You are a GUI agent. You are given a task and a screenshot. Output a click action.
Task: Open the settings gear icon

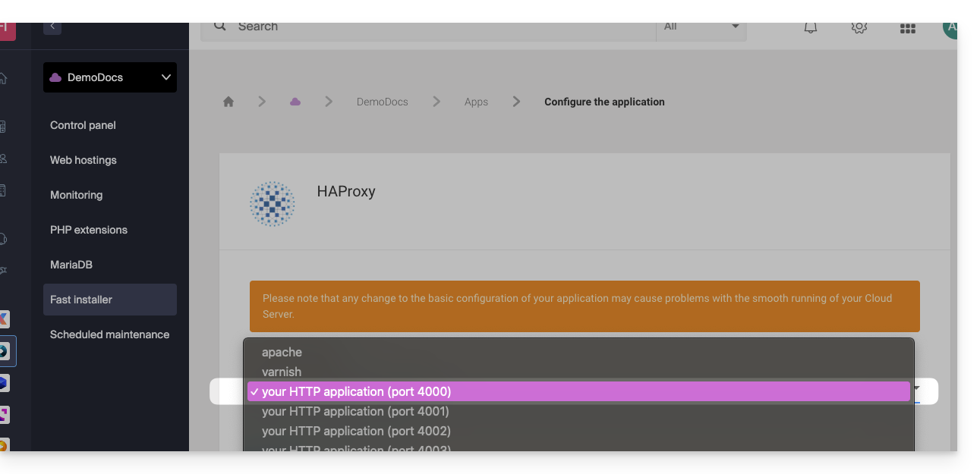pos(859,28)
